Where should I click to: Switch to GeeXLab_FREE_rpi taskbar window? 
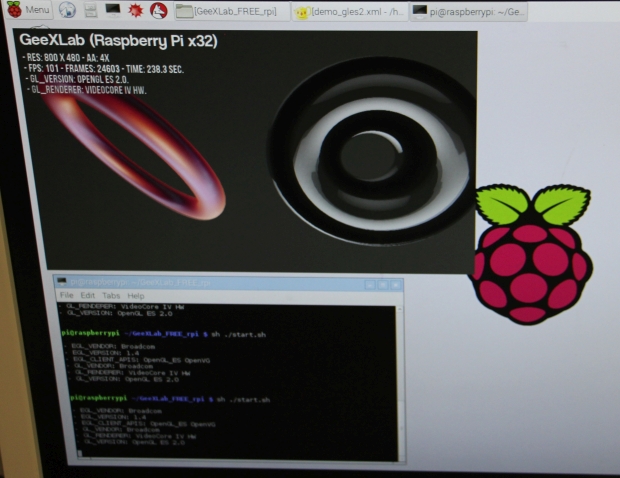click(x=232, y=11)
